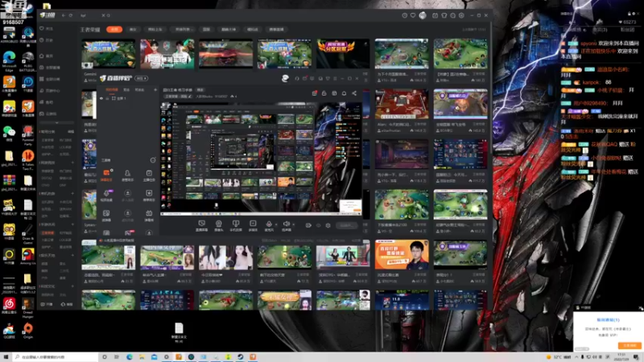644x362 pixels.
Task: Share the stream via share icon
Action: 354,93
